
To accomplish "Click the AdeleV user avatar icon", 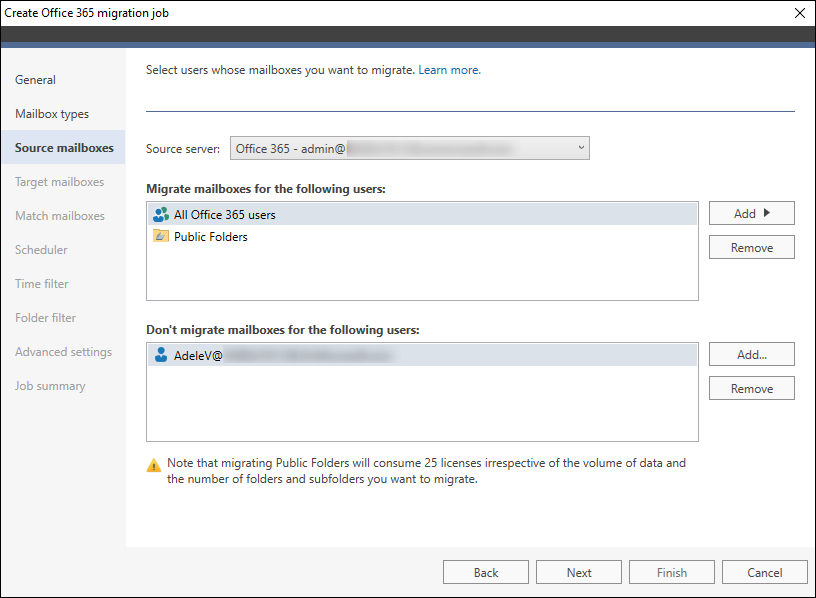I will tap(160, 354).
